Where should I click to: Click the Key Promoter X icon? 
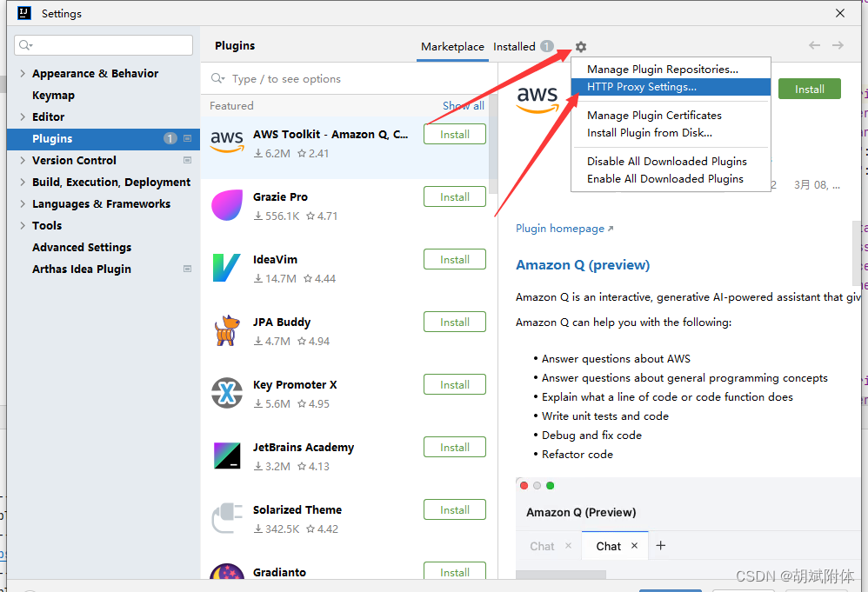(227, 393)
